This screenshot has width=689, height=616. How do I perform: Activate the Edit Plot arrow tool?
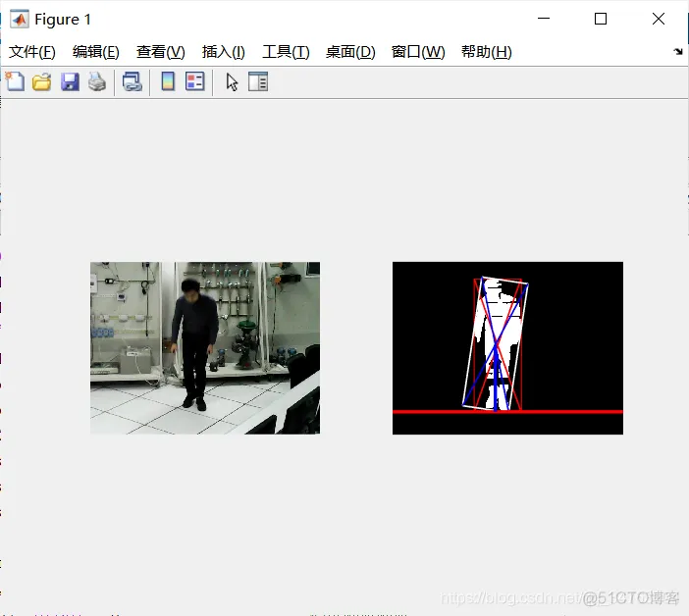tap(232, 82)
